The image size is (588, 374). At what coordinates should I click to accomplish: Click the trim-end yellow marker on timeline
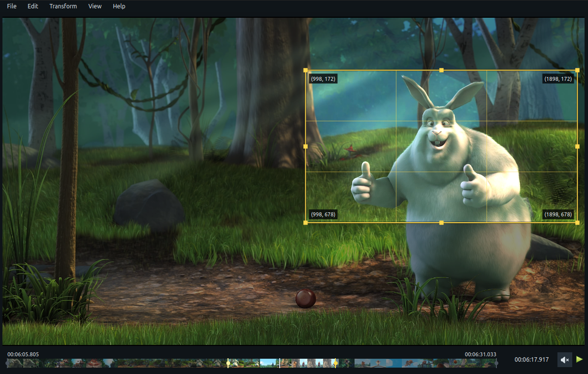point(336,363)
